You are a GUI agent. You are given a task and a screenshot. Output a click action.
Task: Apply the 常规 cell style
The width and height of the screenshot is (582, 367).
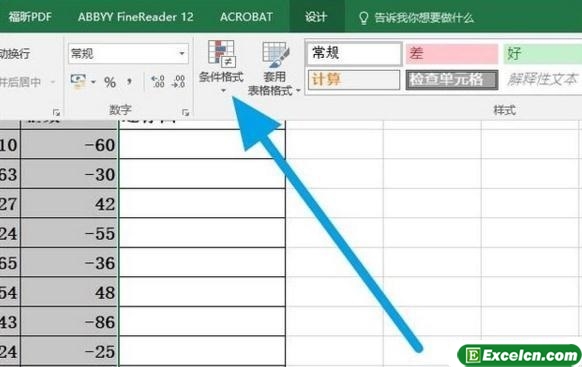pos(354,53)
